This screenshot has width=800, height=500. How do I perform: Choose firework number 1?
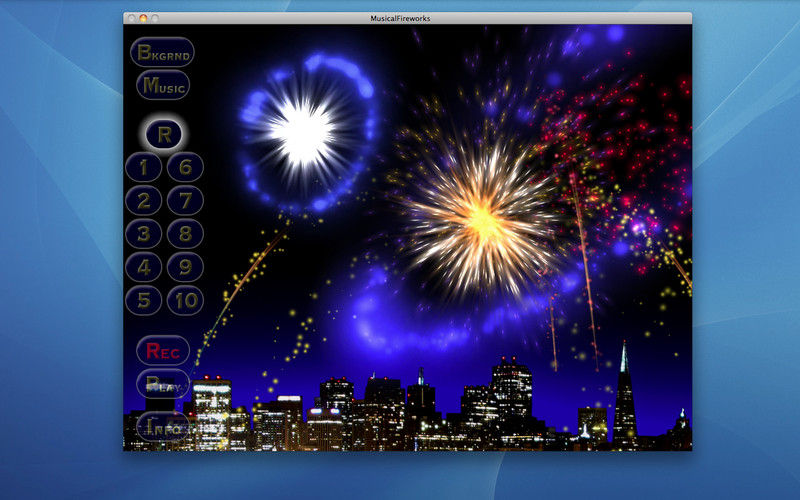(x=143, y=167)
